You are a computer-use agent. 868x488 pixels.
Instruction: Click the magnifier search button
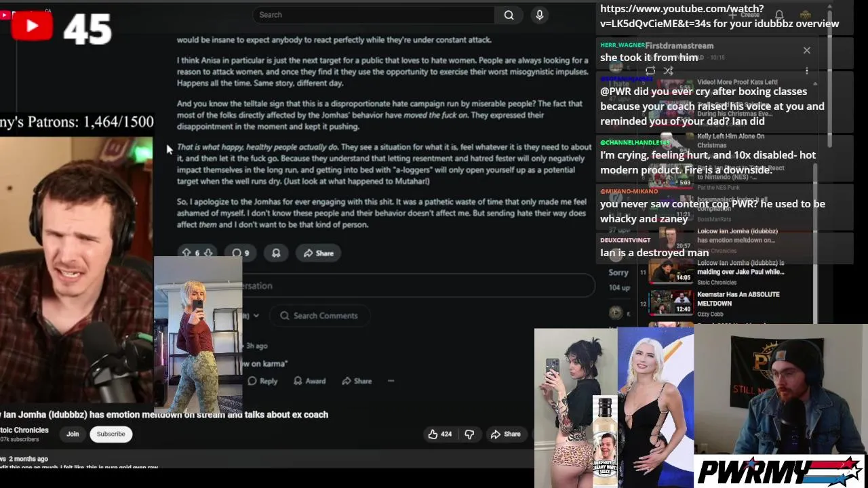click(x=509, y=15)
